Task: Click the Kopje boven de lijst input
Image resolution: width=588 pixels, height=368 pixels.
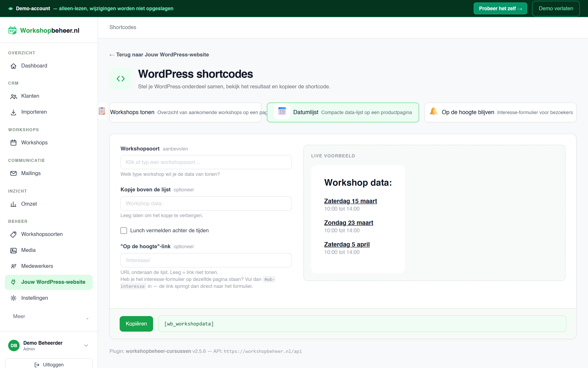Action: tap(206, 203)
